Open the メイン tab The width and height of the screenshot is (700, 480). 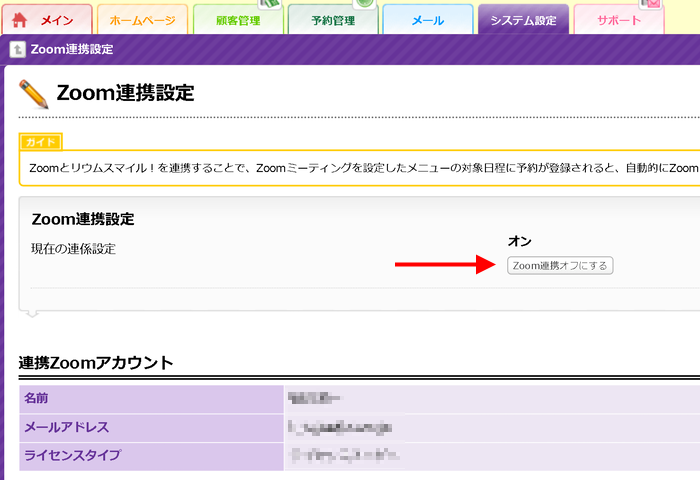tap(47, 20)
